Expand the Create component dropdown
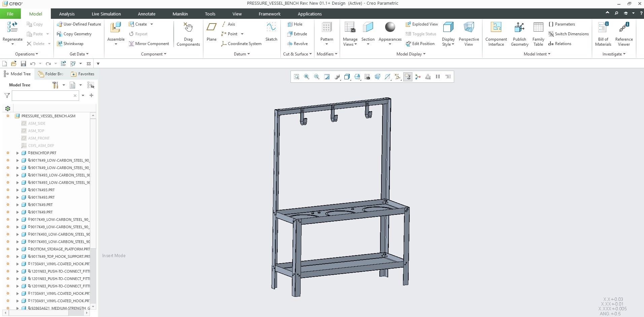Viewport: 644px width, 317px height. click(x=151, y=24)
